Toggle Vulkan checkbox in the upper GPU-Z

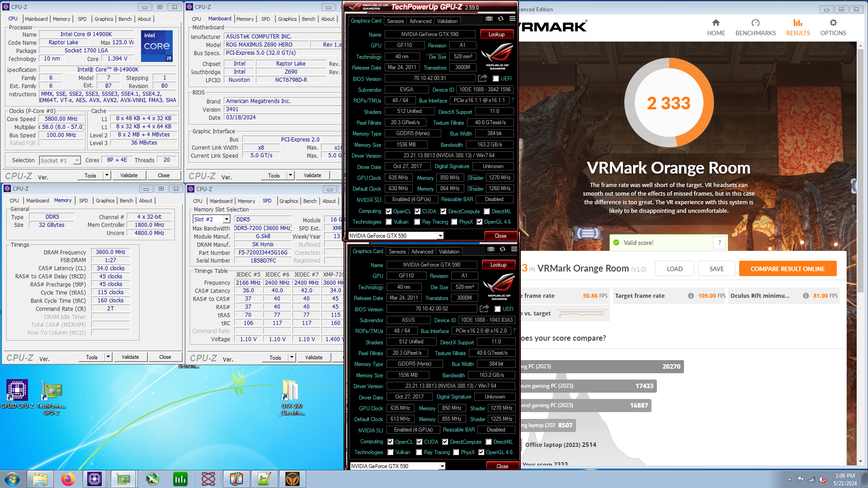click(x=389, y=222)
